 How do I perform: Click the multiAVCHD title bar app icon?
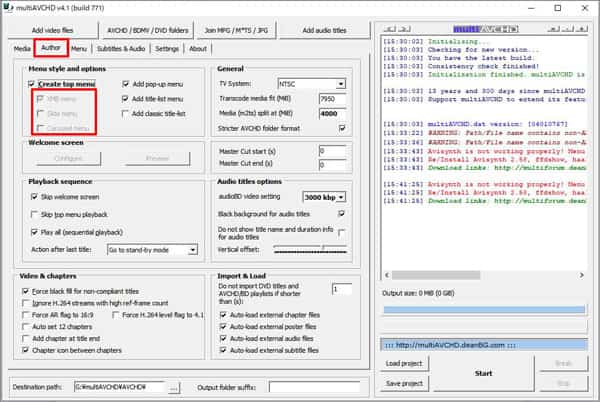[x=9, y=8]
